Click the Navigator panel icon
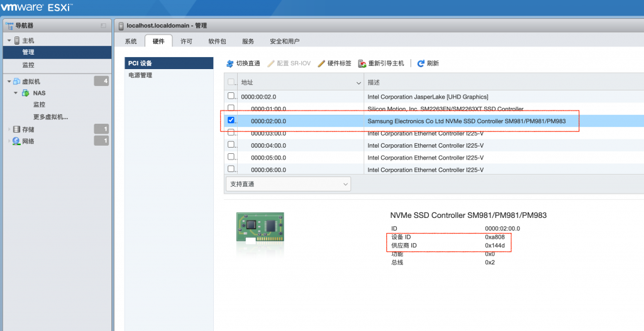 (9, 25)
